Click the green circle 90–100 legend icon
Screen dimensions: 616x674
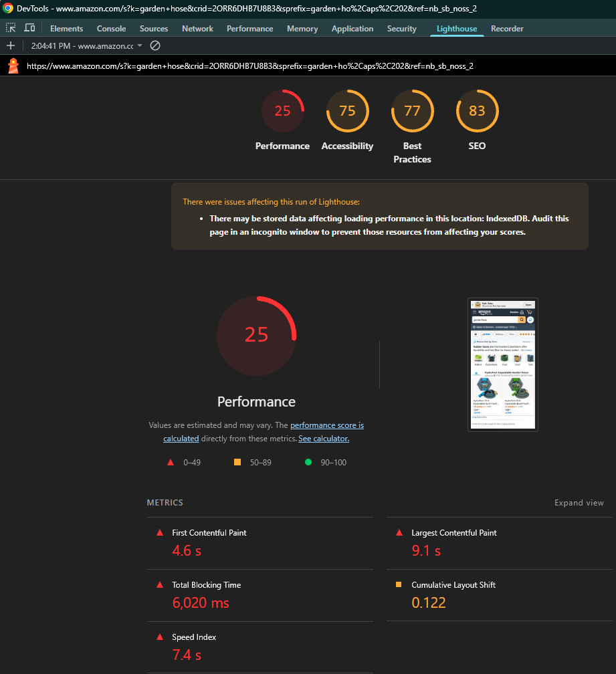pyautogui.click(x=308, y=462)
